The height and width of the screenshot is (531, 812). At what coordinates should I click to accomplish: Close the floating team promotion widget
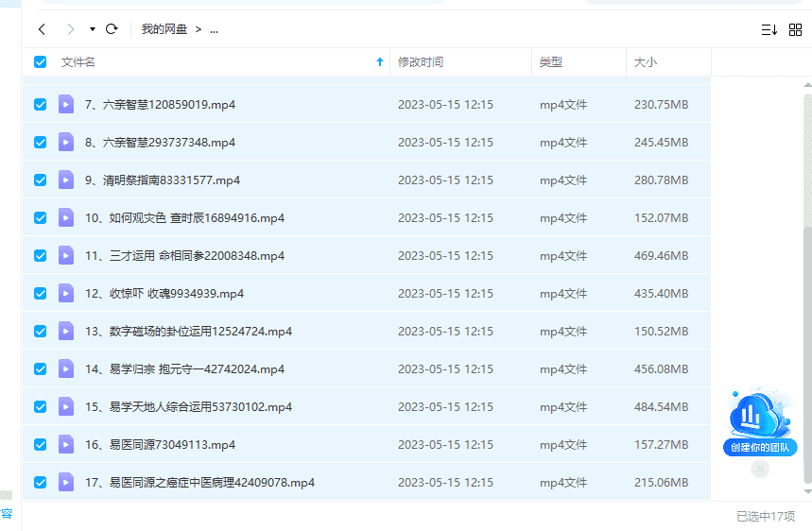pos(760,469)
